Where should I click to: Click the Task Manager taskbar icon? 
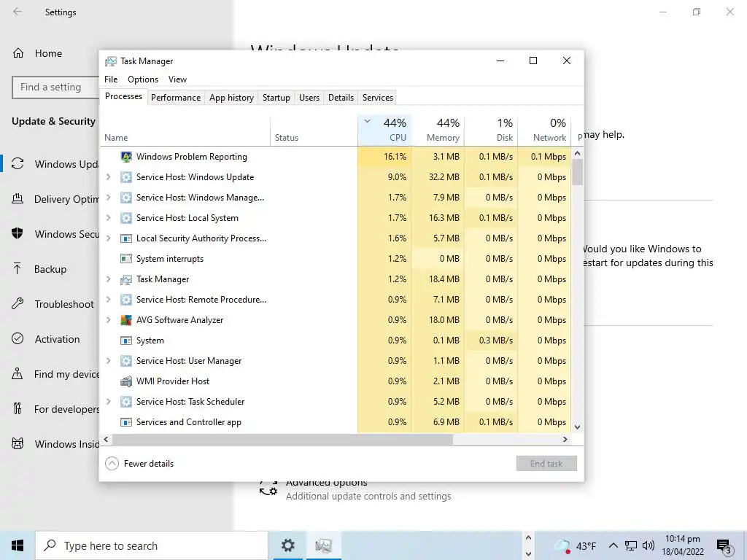coord(323,545)
